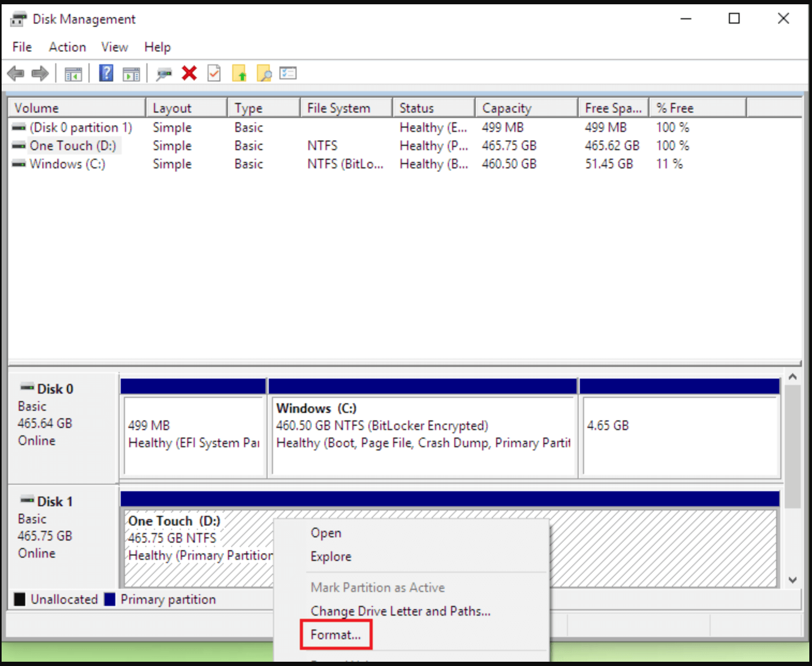Image resolution: width=812 pixels, height=666 pixels.
Task: Click the Refresh disk information icon
Action: [x=164, y=73]
